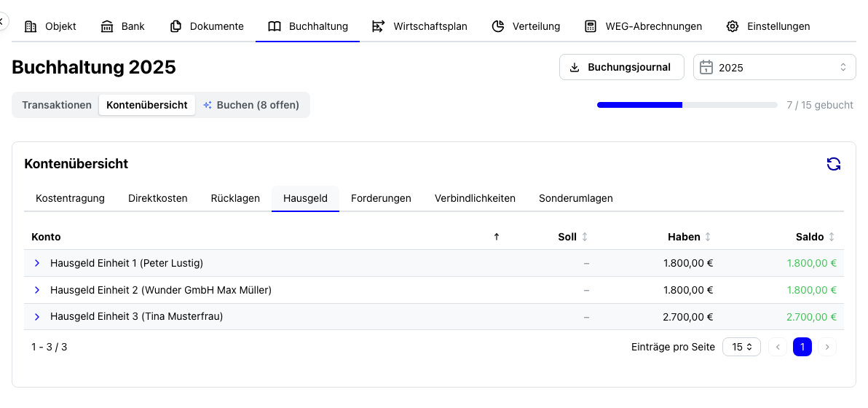Open Buchen (8 offen) view
This screenshot has height=408, width=868.
point(251,105)
